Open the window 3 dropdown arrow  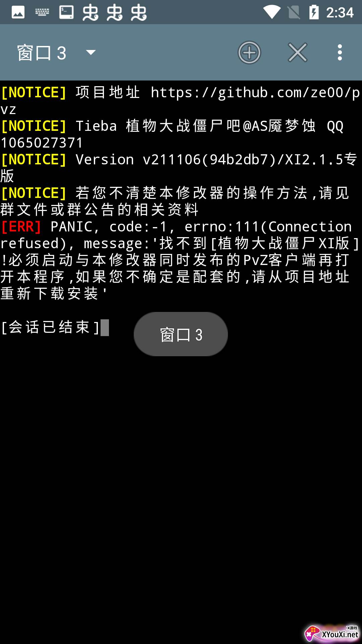[91, 52]
